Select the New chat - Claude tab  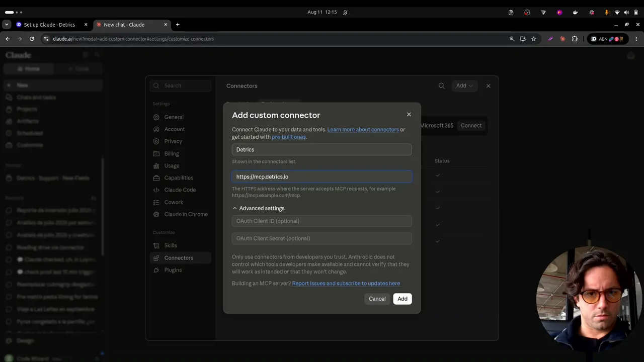pyautogui.click(x=124, y=25)
